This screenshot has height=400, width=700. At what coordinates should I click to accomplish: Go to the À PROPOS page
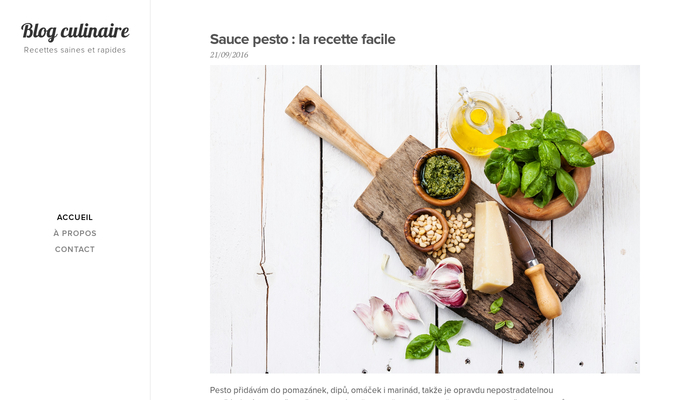point(75,233)
